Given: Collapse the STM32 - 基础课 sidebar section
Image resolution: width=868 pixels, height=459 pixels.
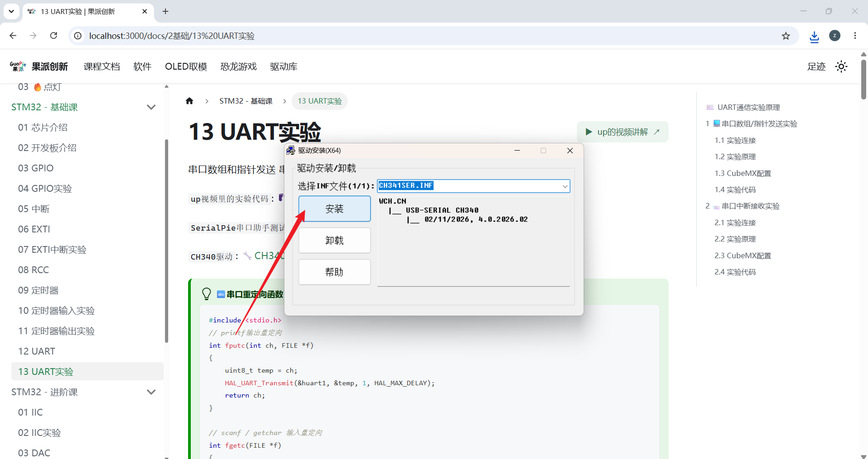Looking at the screenshot, I should click(151, 107).
